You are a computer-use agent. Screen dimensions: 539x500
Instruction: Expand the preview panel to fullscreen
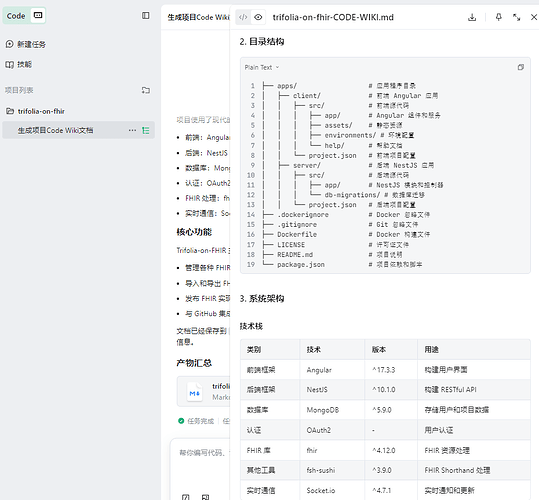coord(516,17)
